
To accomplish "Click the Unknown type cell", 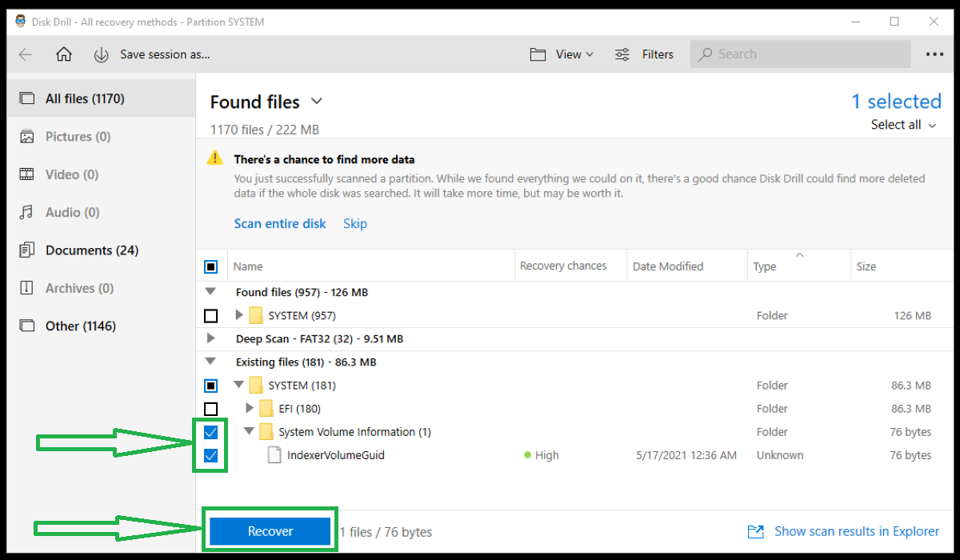I will (x=780, y=455).
